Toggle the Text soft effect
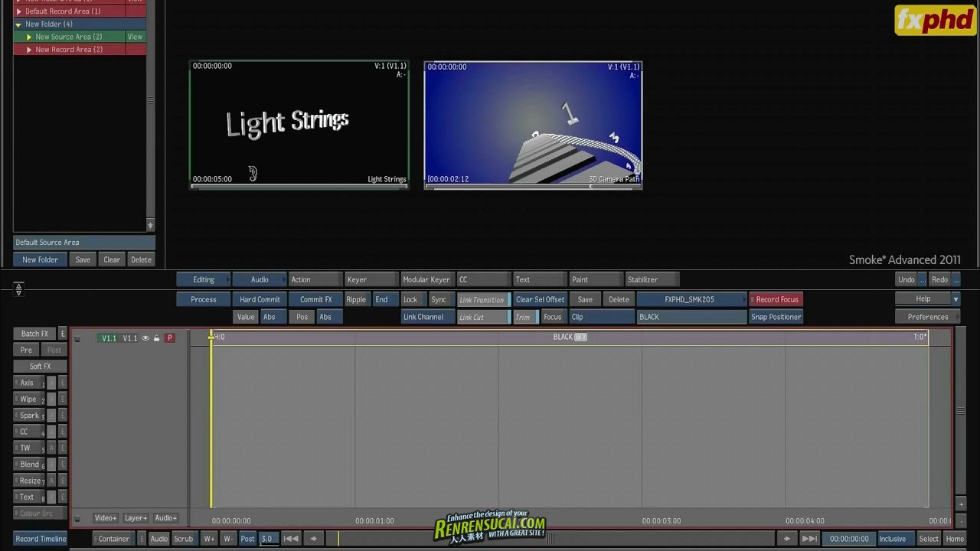Viewport: 980px width, 551px height. [x=28, y=497]
